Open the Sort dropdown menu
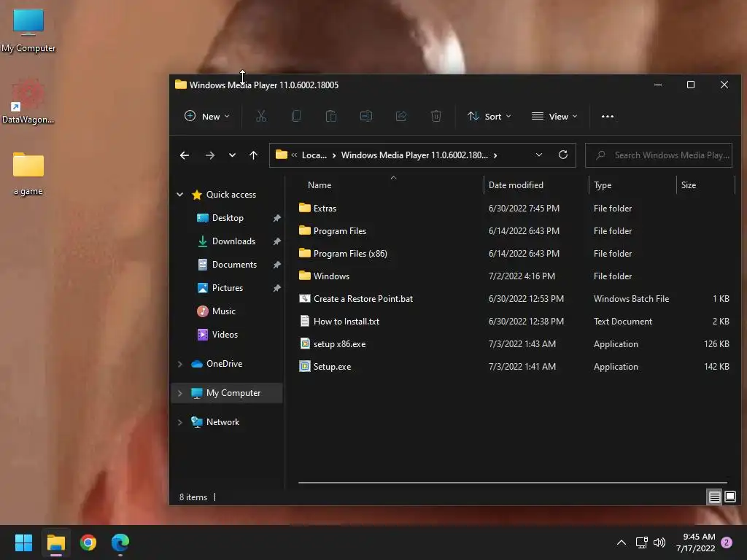Screen dimensions: 747x560 pyautogui.click(x=489, y=116)
